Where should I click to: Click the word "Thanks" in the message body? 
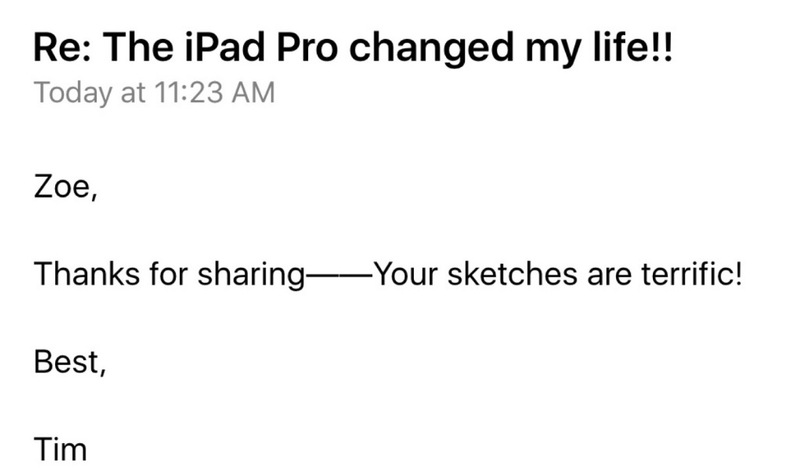tap(87, 274)
